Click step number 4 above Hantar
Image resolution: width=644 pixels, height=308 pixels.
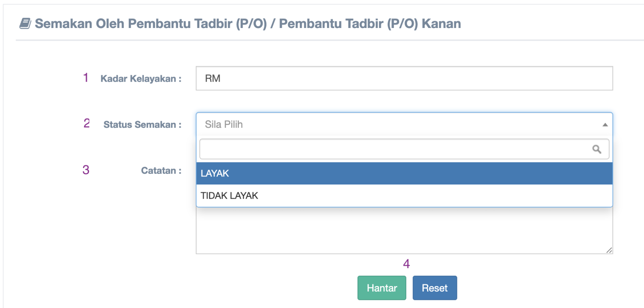(406, 264)
